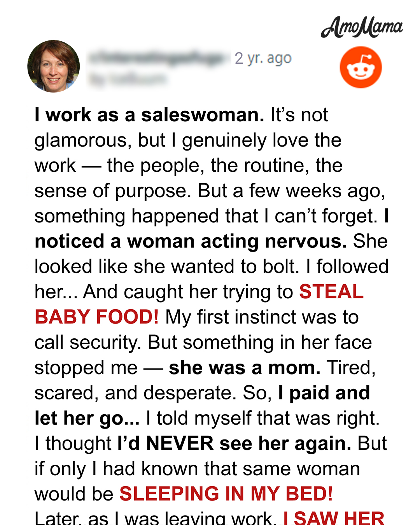Click the bold "I work as a saleswoman." sentence
The image size is (420, 525).
[150, 115]
